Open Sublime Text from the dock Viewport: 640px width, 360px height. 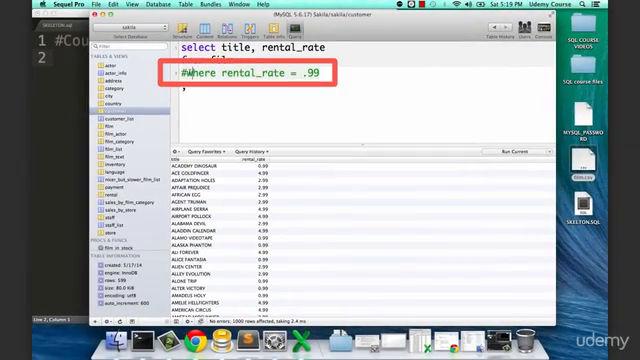pyautogui.click(x=248, y=341)
